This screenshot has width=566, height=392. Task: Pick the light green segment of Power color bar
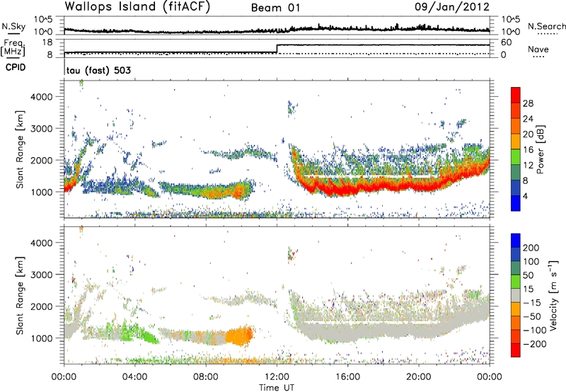pos(516,157)
